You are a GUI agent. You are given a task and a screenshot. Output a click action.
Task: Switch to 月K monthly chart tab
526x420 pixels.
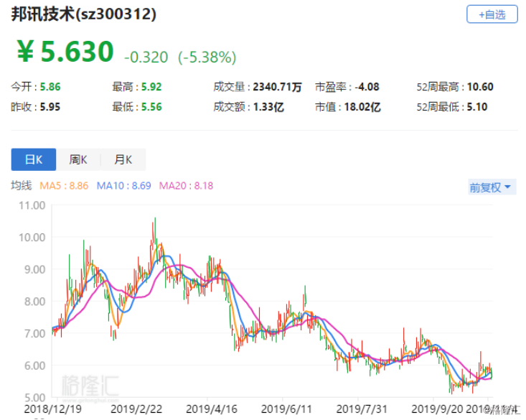tap(123, 159)
